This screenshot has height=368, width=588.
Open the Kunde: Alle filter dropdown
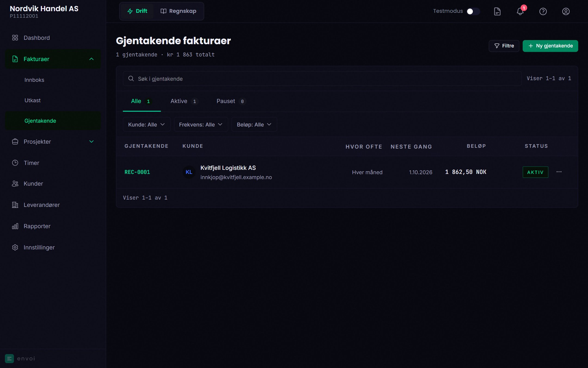146,124
